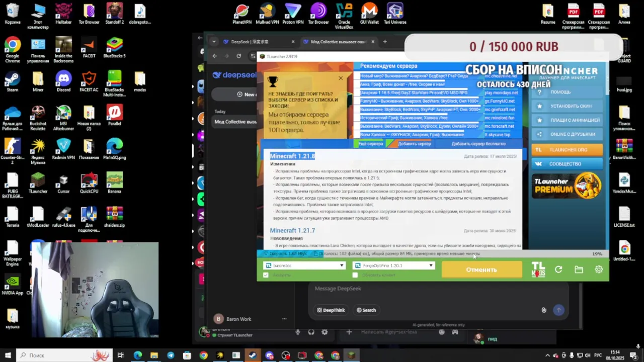The height and width of the screenshot is (362, 644).
Task: Toggle Discord deafen headphones icon
Action: 311,332
